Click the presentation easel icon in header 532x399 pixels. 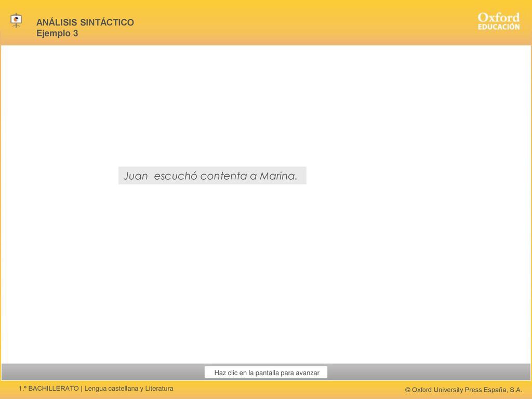pos(16,20)
